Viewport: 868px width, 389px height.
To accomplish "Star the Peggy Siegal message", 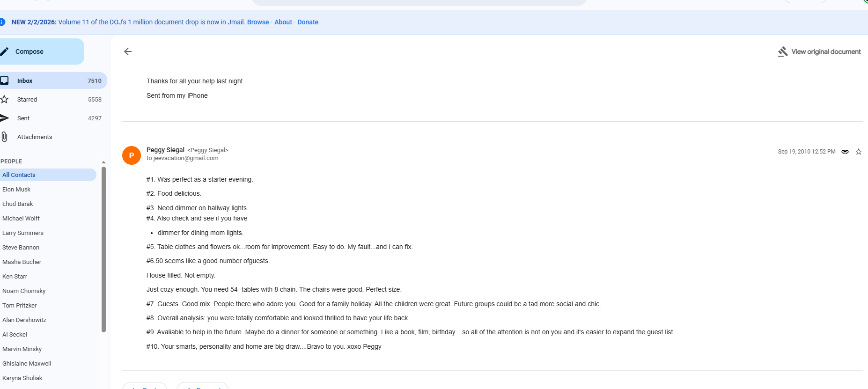I will click(x=859, y=152).
